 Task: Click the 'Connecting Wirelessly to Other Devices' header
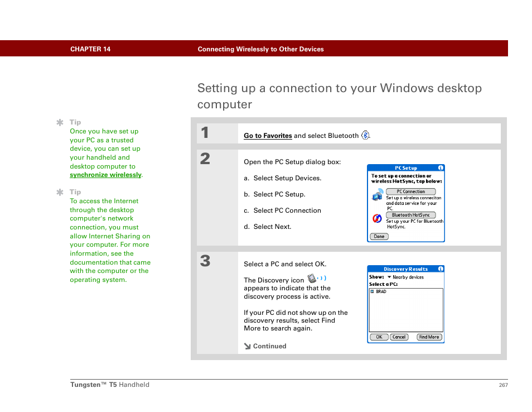pyautogui.click(x=260, y=49)
